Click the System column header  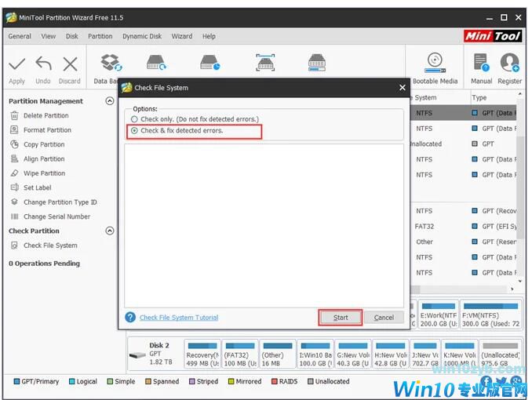(425, 98)
